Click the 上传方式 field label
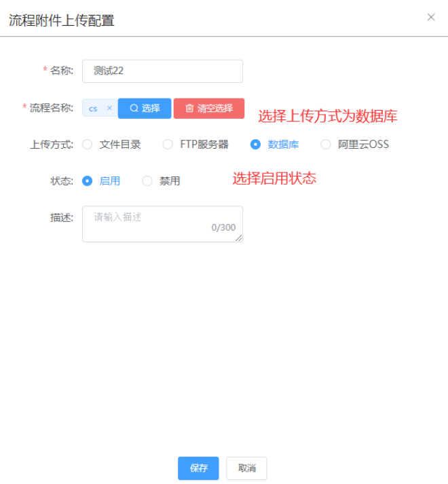 [52, 145]
